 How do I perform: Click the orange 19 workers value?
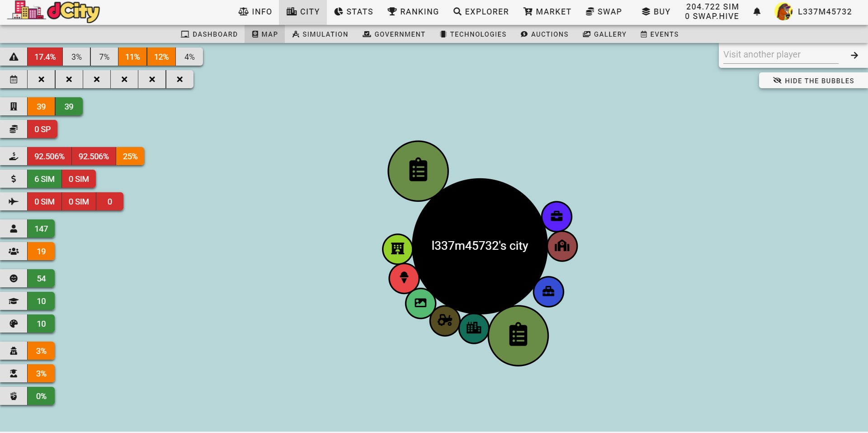coord(41,252)
